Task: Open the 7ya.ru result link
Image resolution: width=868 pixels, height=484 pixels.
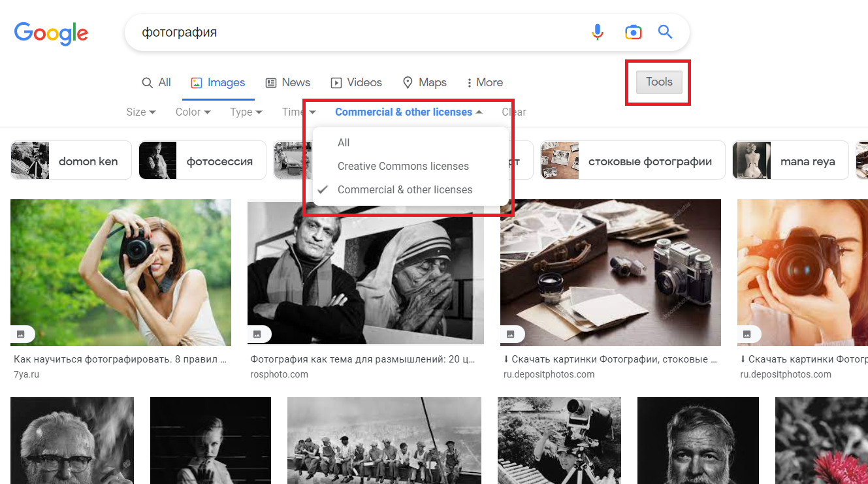Action: [121, 359]
